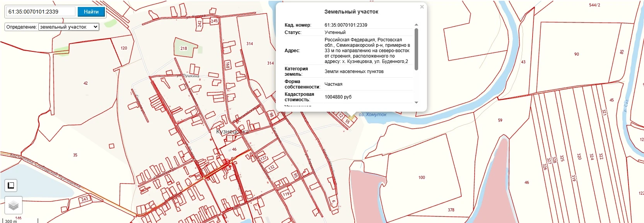Select parcel 120 on the map
The width and height of the screenshot is (644, 223).
[x=124, y=48]
